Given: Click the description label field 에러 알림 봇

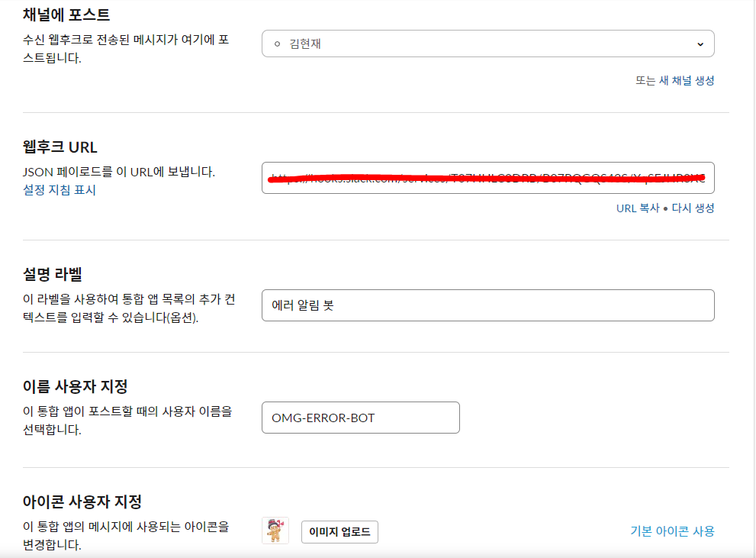Looking at the screenshot, I should tap(487, 305).
